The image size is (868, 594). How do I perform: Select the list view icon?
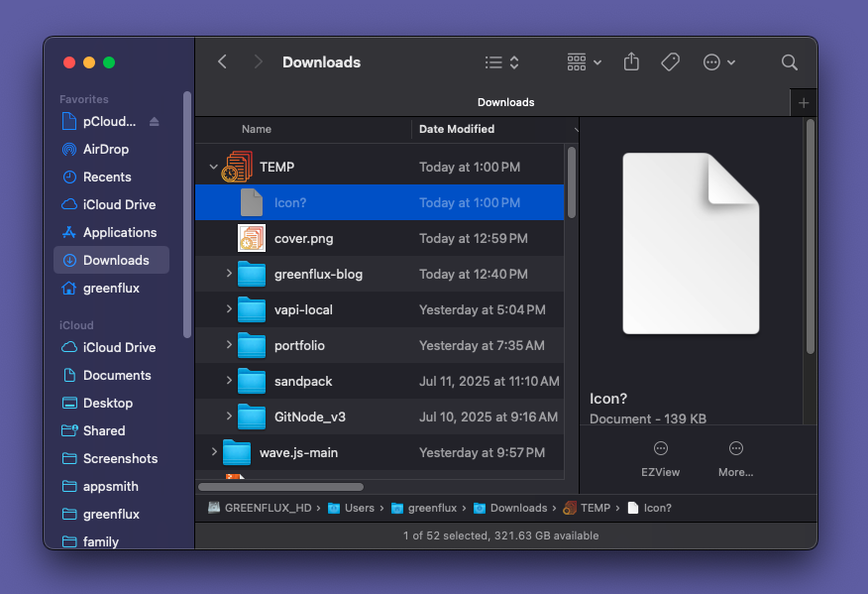pyautogui.click(x=494, y=61)
